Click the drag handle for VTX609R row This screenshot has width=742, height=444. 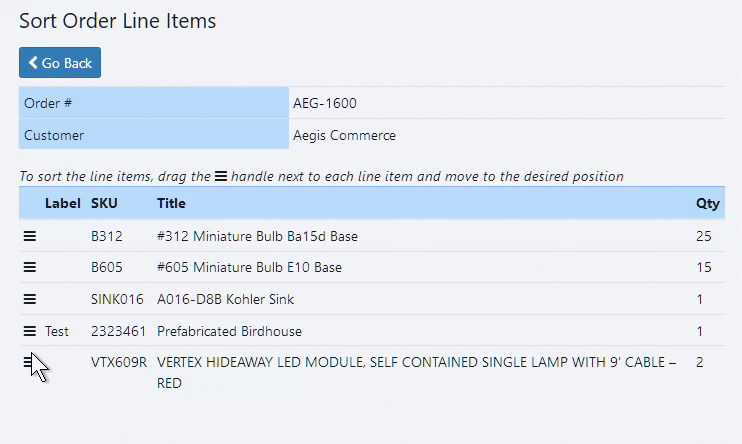[x=29, y=363]
